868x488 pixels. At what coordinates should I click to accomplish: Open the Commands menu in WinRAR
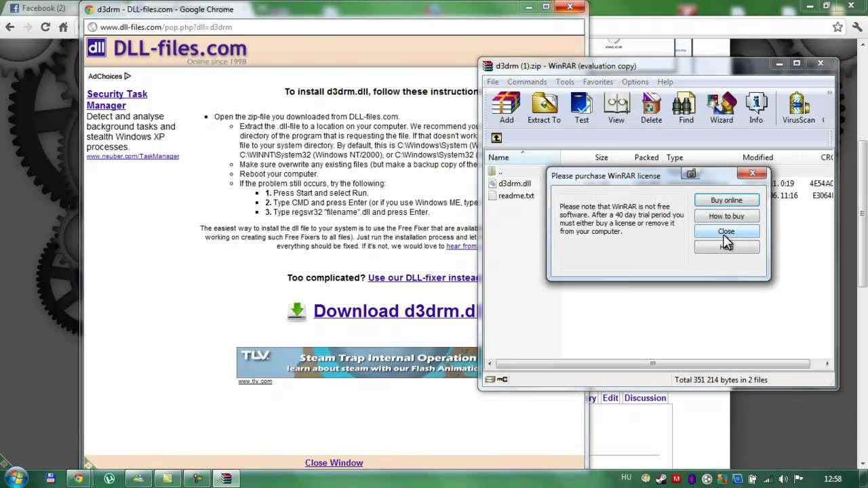pyautogui.click(x=527, y=82)
